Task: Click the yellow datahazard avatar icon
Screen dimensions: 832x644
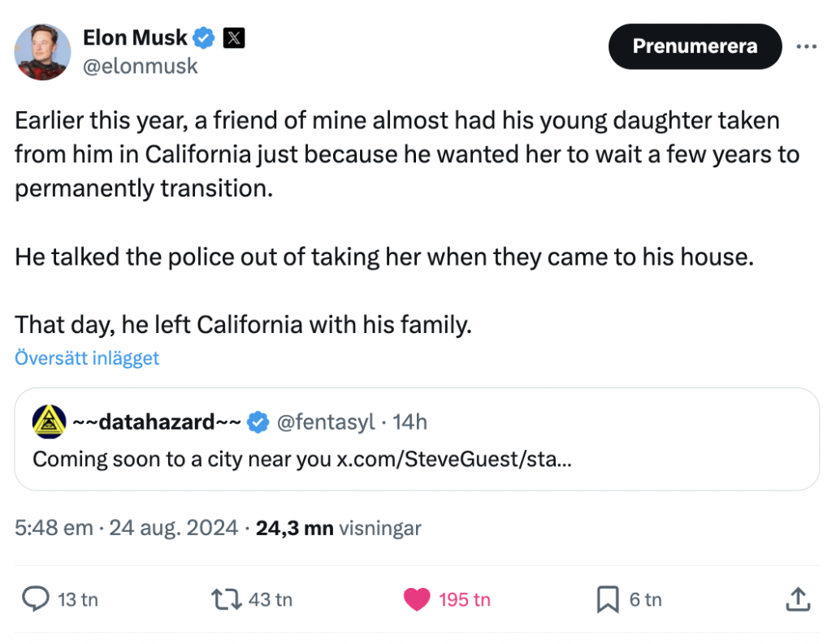Action: pos(49,421)
